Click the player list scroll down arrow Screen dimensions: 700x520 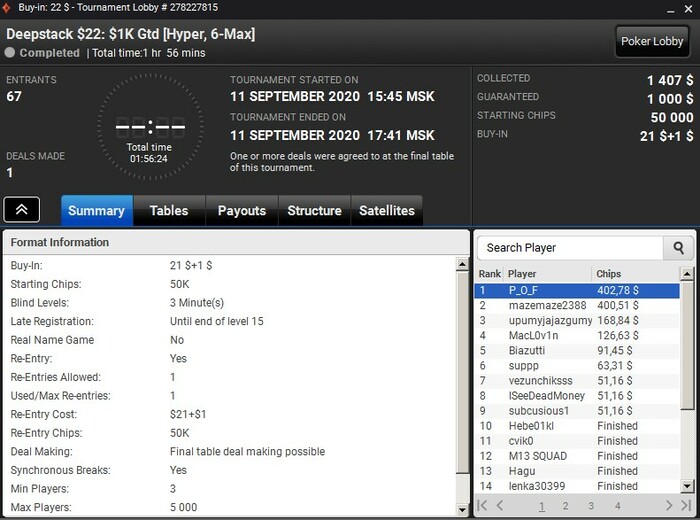click(687, 486)
